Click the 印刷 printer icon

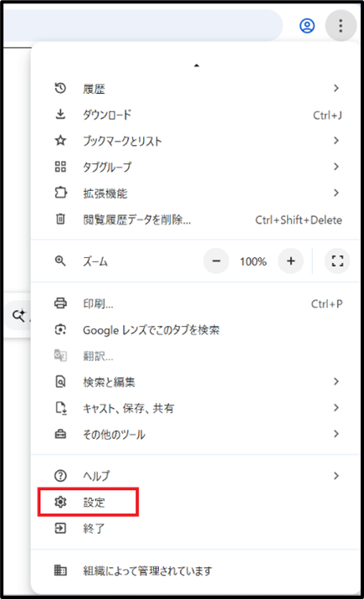tap(60, 303)
